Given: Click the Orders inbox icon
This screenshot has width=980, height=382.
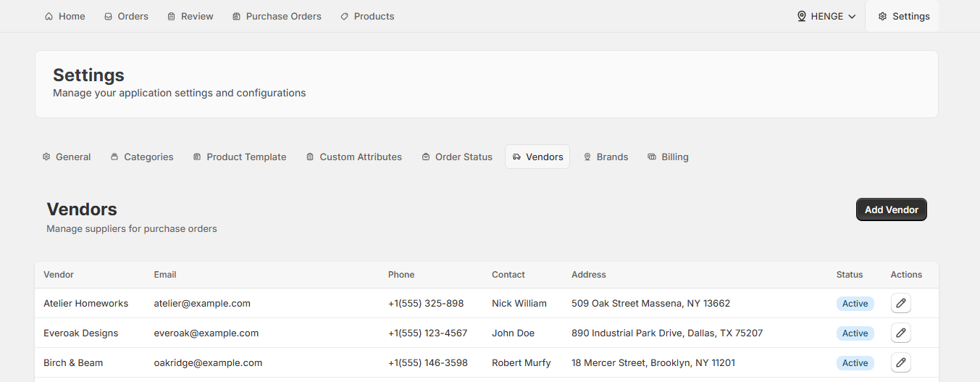Looking at the screenshot, I should tap(108, 16).
